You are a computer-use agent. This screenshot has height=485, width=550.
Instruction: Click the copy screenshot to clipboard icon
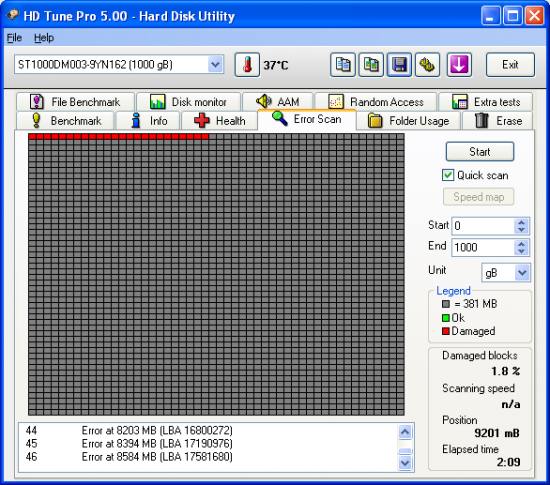pos(371,65)
